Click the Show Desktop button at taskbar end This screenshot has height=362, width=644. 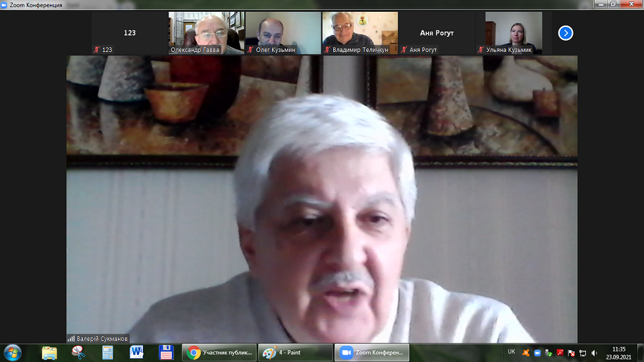pos(640,353)
